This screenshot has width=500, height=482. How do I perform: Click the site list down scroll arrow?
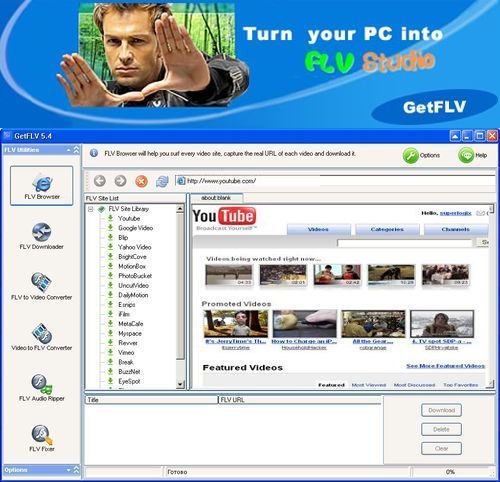tap(180, 384)
